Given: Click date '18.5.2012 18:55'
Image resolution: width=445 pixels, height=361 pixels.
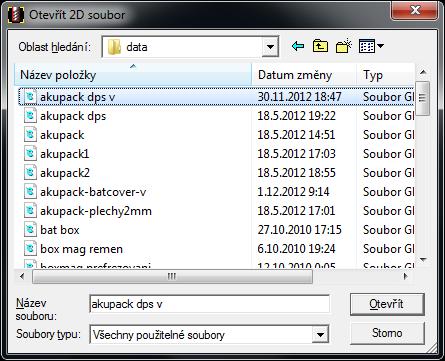Looking at the screenshot, I should click(296, 173).
